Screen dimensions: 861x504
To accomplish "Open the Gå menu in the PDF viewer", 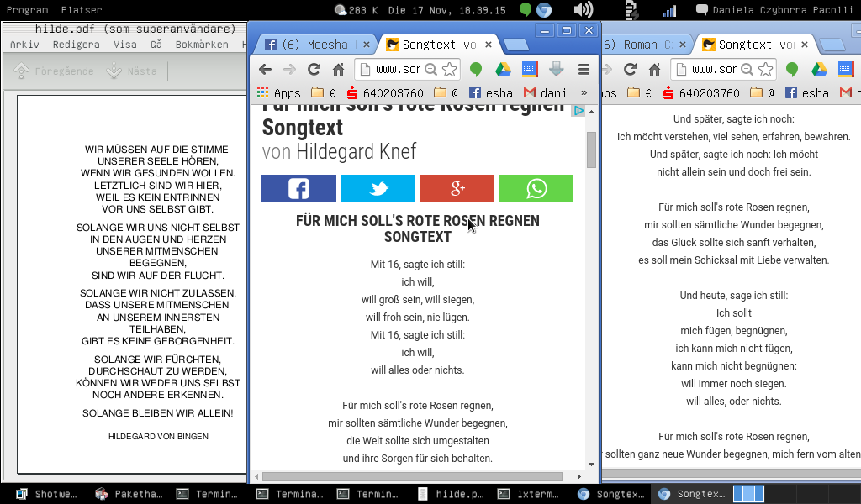I will 156,45.
